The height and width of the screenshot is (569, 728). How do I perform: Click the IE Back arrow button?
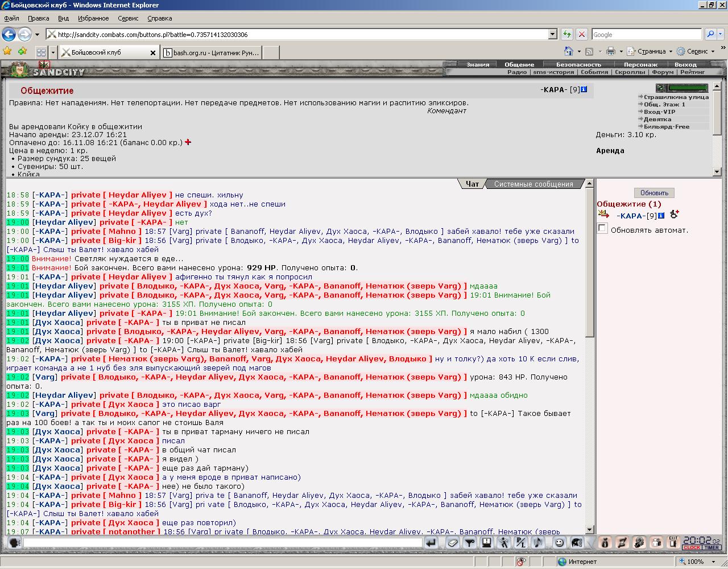point(9,34)
